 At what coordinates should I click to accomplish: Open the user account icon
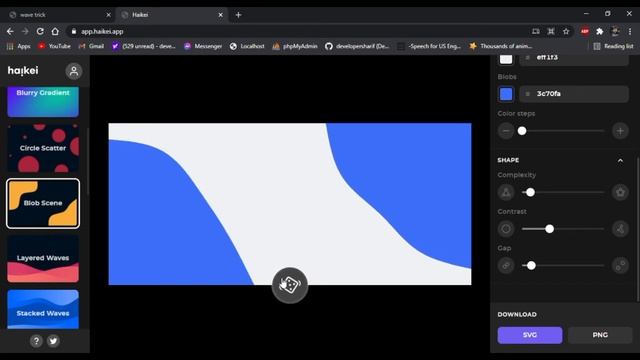[74, 71]
